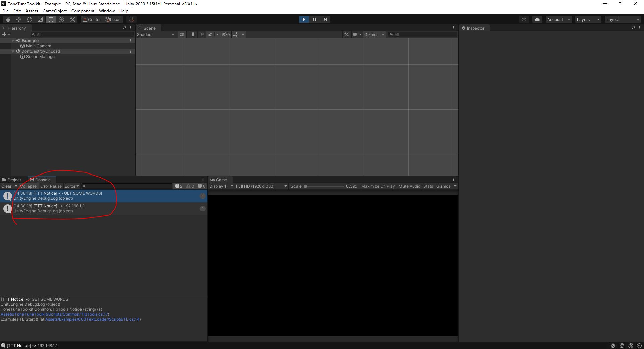Lock the Hierarchy panel

coord(125,28)
